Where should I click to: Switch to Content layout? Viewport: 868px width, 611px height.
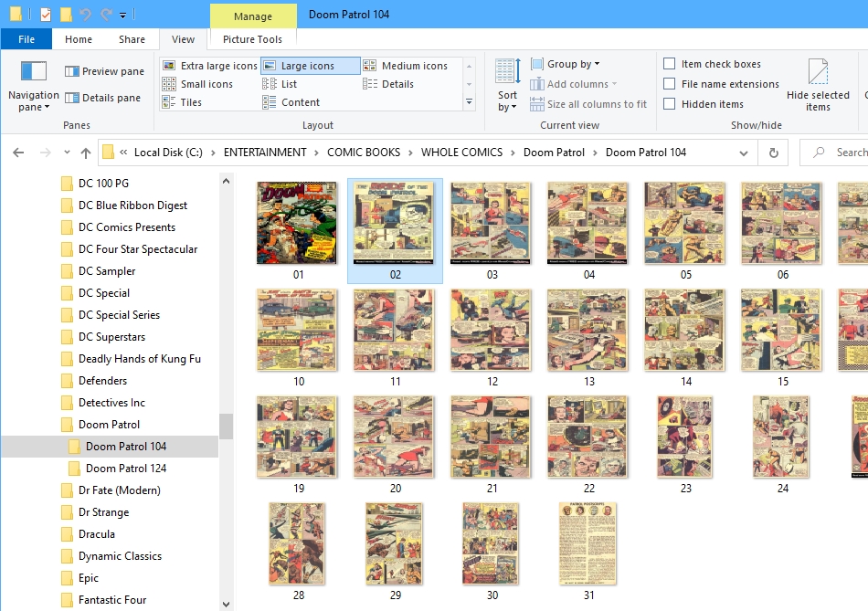[291, 102]
